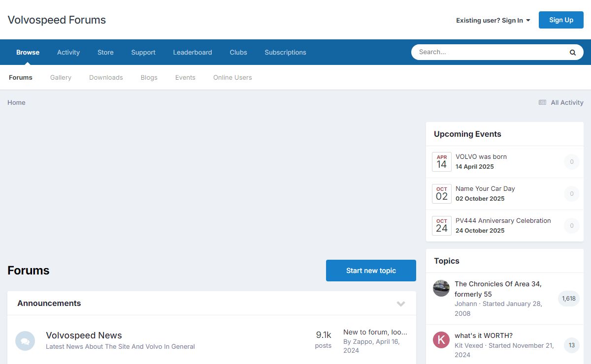Select the Browse main menu tab
This screenshot has height=364, width=591.
pyautogui.click(x=28, y=52)
